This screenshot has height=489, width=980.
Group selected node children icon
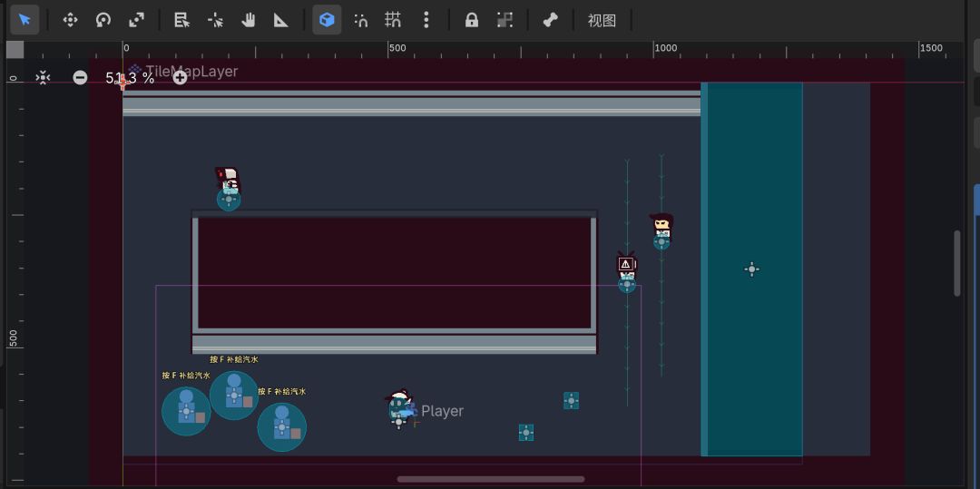click(505, 20)
